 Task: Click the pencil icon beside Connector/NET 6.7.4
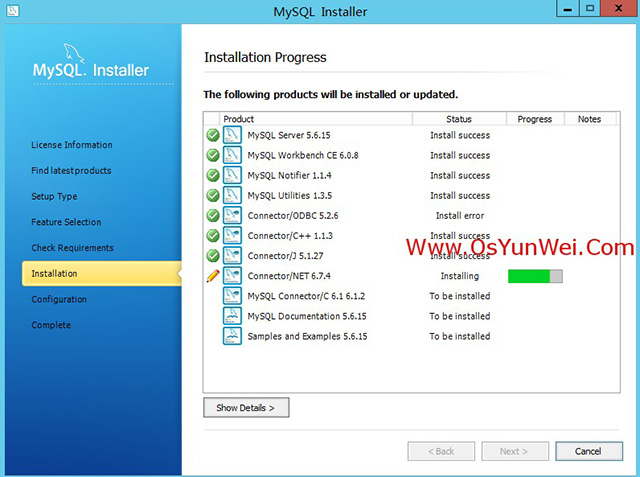[x=212, y=276]
